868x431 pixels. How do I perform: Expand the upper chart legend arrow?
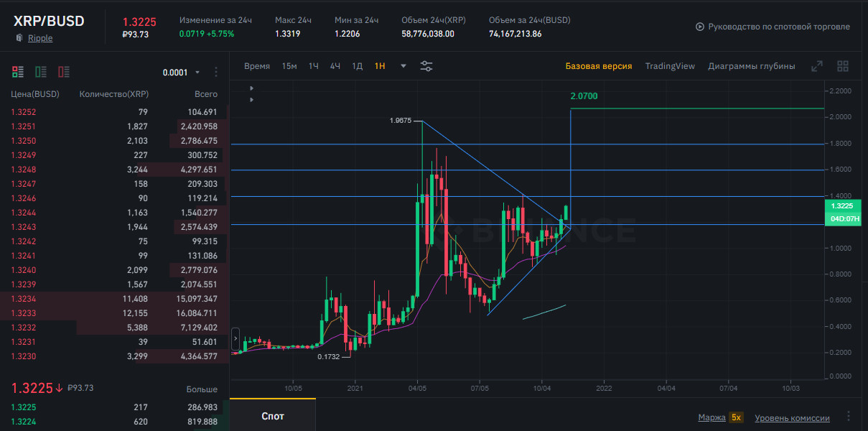[251, 88]
